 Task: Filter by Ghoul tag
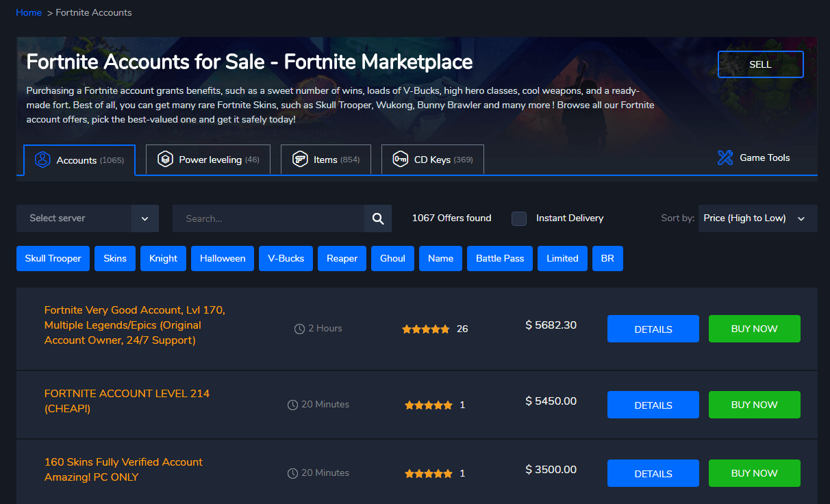[393, 258]
